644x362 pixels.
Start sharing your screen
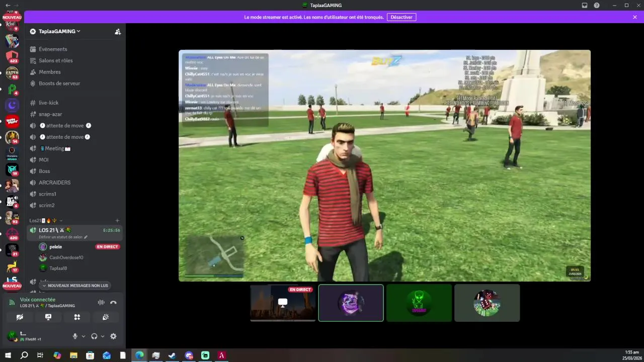[48, 317]
